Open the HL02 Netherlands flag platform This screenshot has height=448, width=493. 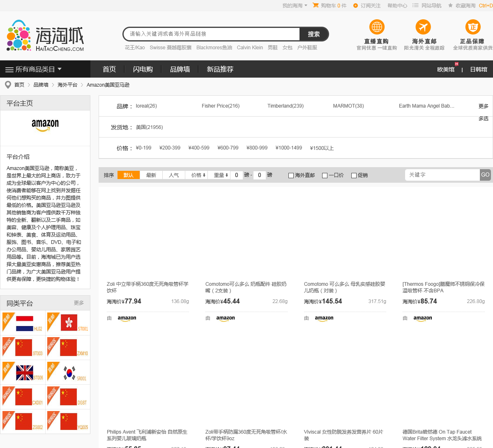click(x=23, y=323)
